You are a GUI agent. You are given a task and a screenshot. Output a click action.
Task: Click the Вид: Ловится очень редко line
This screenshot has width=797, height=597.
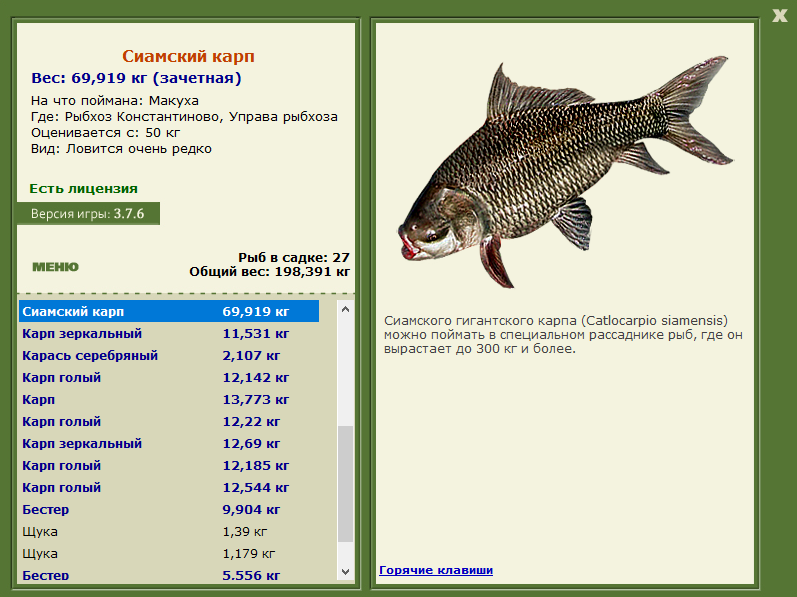[121, 149]
